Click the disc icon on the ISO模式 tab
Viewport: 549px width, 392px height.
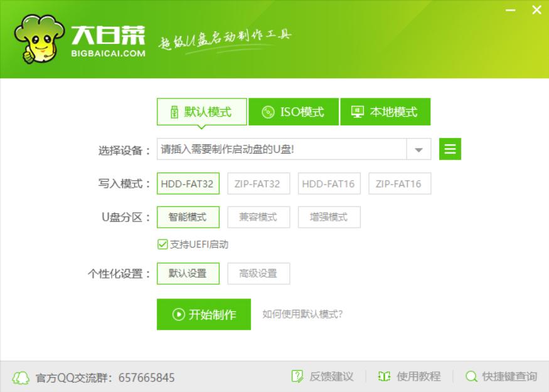(x=269, y=110)
